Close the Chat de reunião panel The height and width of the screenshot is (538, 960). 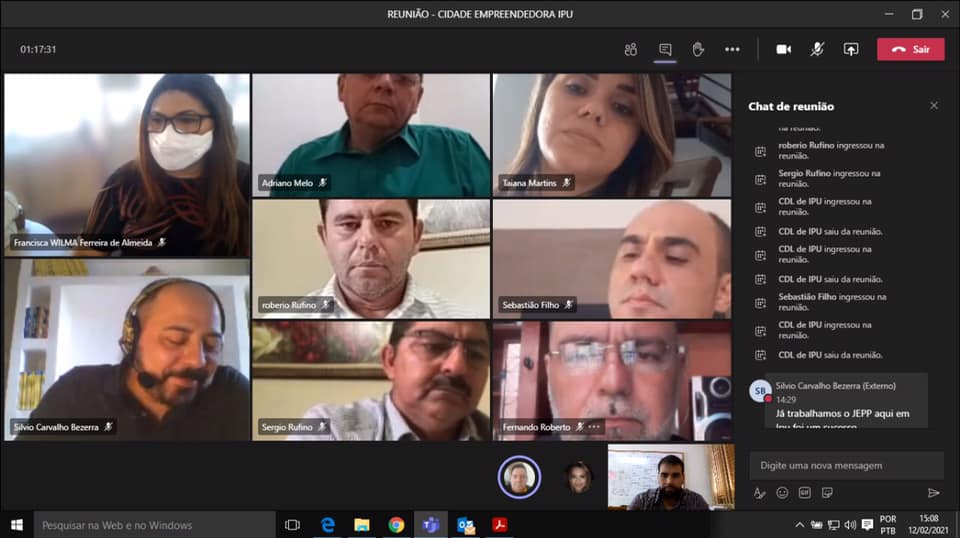934,106
